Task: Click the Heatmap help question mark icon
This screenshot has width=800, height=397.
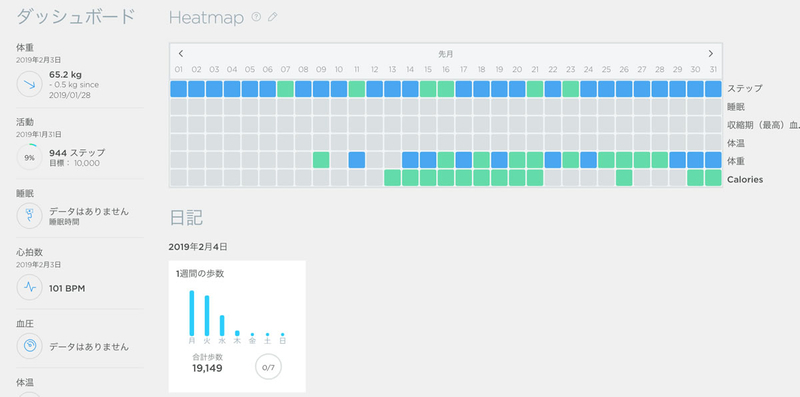Action: click(256, 17)
